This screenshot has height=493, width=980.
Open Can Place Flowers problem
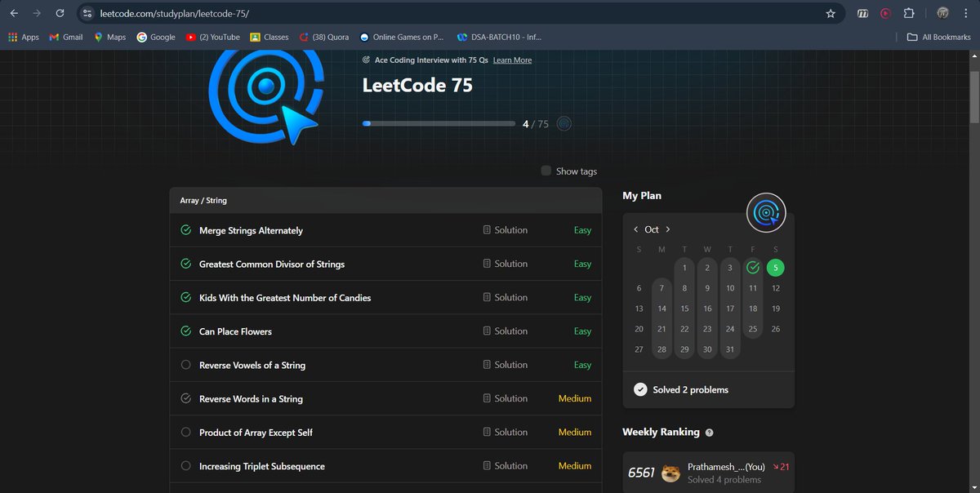click(235, 331)
